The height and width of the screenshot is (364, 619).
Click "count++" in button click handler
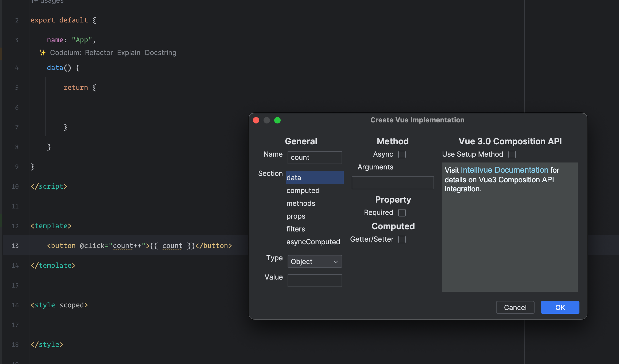pos(127,246)
